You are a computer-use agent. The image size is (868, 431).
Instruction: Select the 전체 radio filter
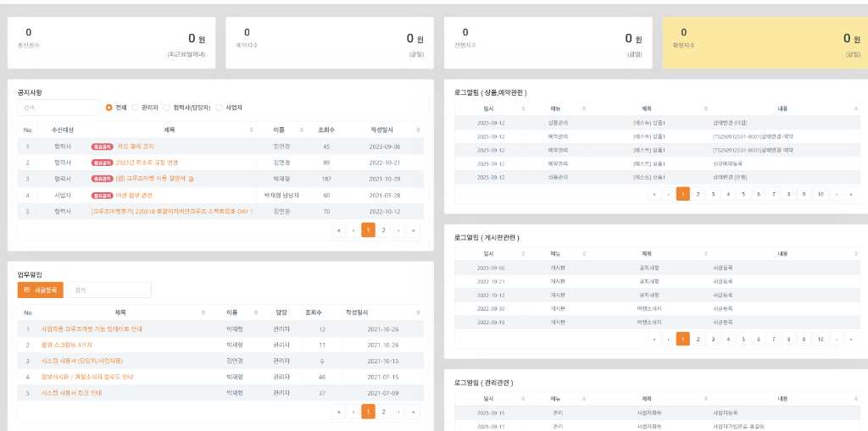tap(109, 108)
